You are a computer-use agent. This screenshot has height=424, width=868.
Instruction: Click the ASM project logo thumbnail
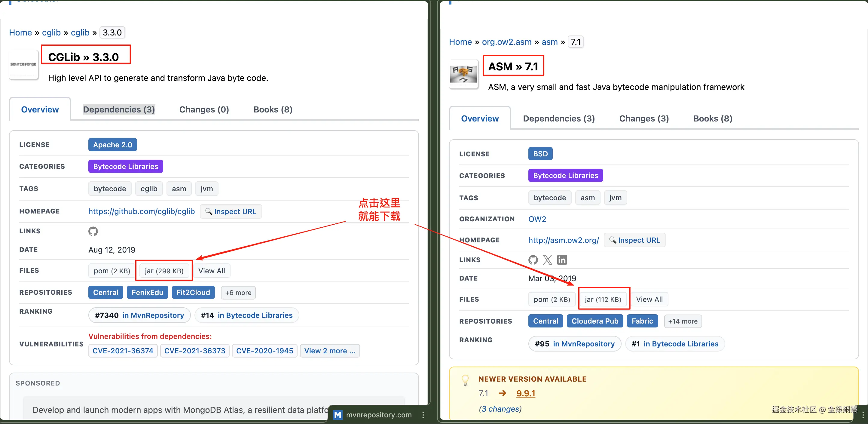click(463, 74)
